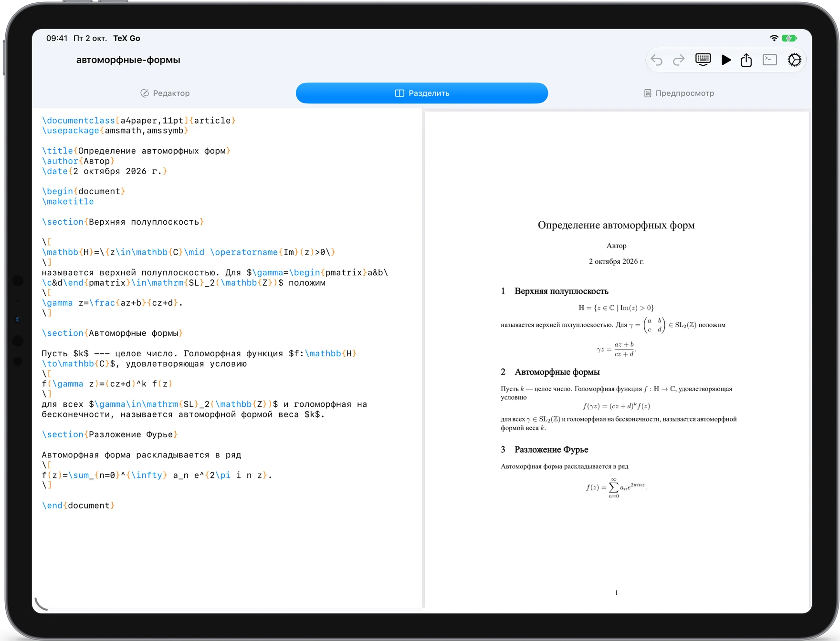The width and height of the screenshot is (840, 641).
Task: Click the \date{2 октября 2026 г.} line
Action: [x=105, y=171]
